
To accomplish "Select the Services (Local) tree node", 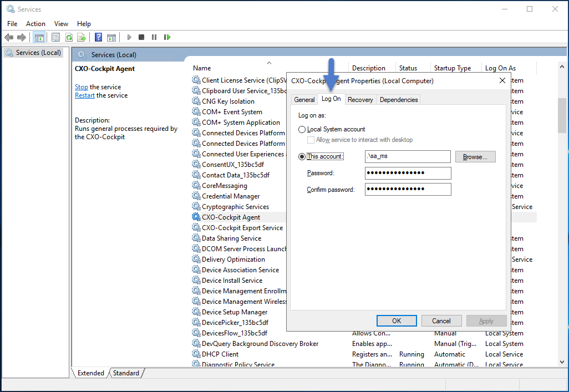I will click(34, 53).
